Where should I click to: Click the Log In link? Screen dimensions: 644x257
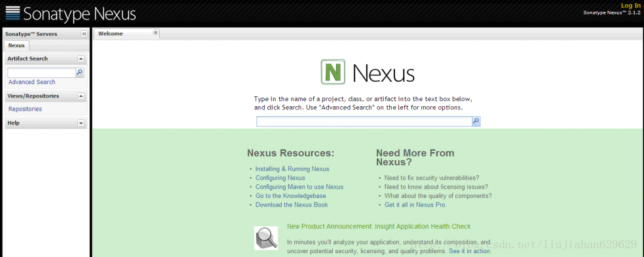pos(630,5)
